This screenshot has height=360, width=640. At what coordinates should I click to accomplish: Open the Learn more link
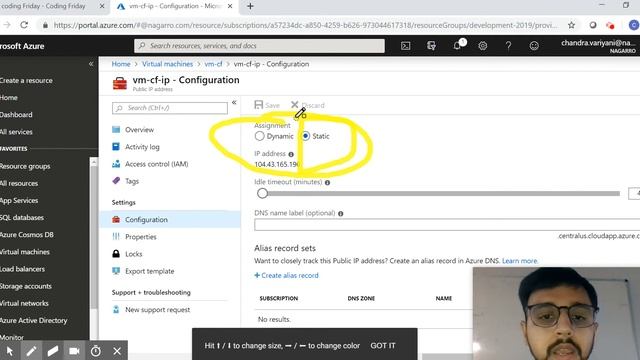[520, 261]
